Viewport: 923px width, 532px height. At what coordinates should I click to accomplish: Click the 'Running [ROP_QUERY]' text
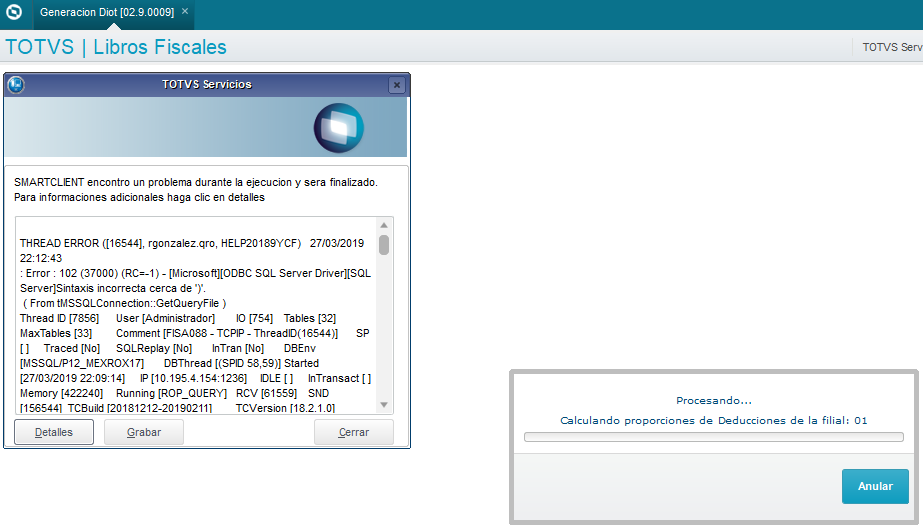[x=171, y=393]
